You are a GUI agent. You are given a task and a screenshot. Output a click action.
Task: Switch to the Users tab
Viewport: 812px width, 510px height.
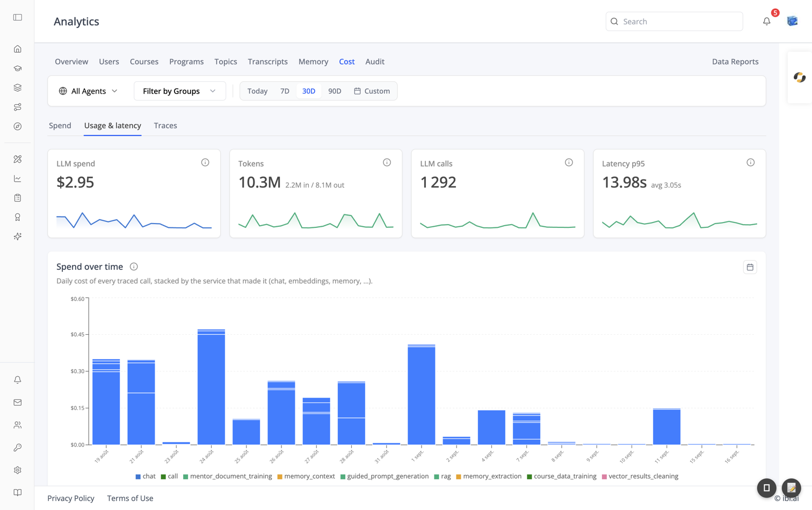(109, 62)
